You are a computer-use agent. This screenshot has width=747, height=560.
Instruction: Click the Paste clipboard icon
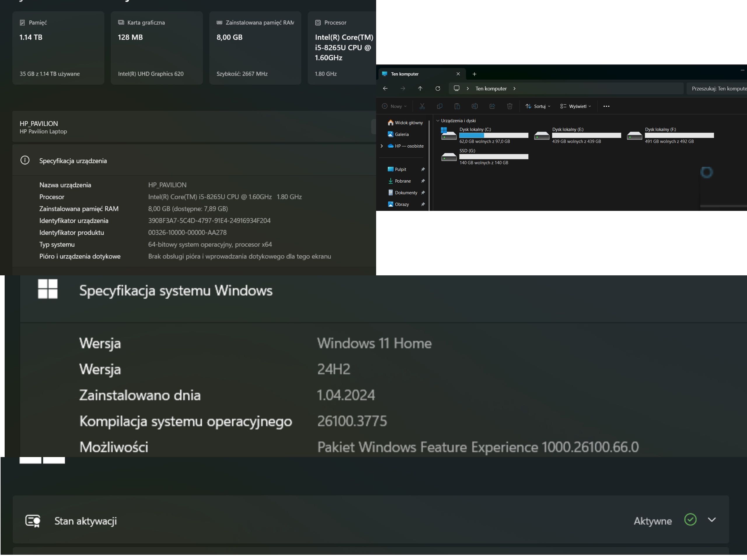[x=457, y=106]
